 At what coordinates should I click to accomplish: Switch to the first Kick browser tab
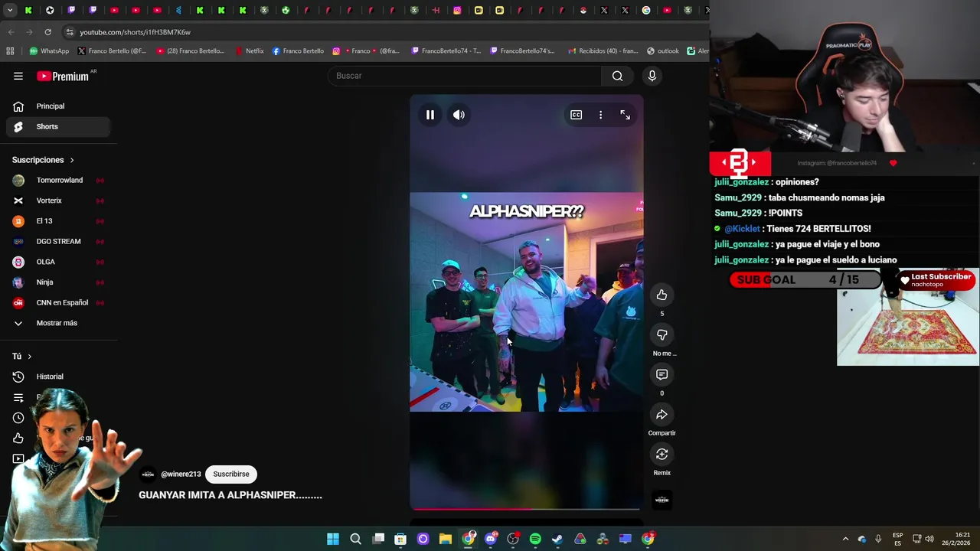pyautogui.click(x=28, y=10)
